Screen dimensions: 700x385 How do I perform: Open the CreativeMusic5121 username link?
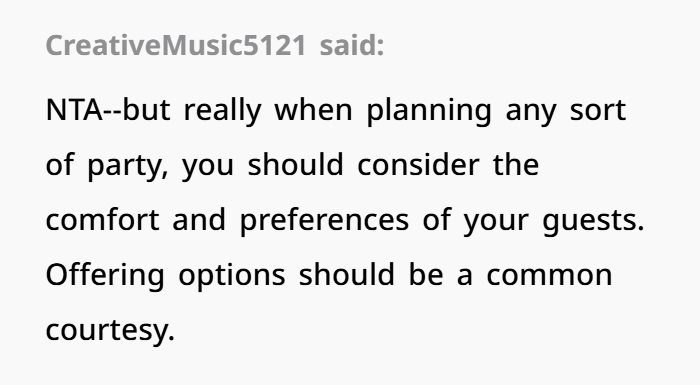[176, 46]
